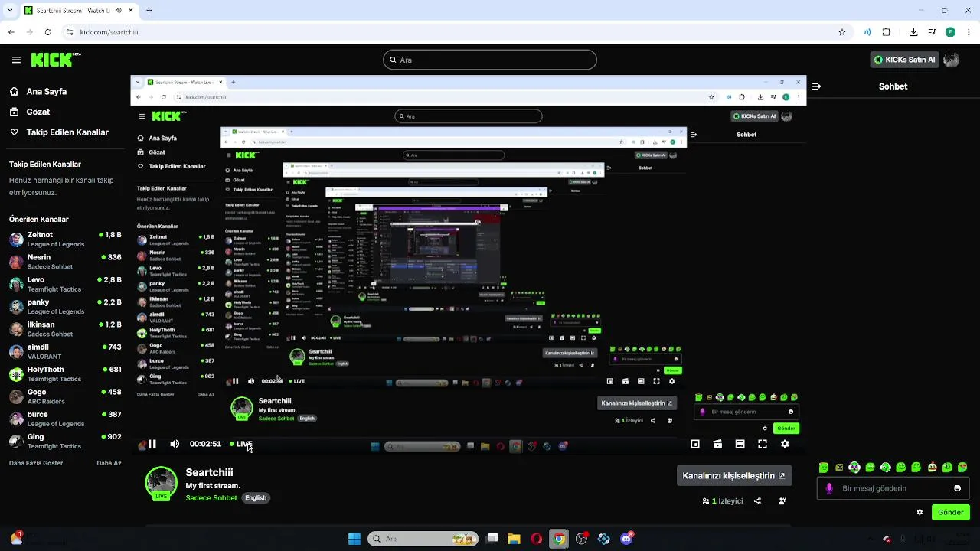The image size is (980, 551).
Task: Expand 'Daha Fazla Göster' in the main sidebar
Action: (x=36, y=463)
